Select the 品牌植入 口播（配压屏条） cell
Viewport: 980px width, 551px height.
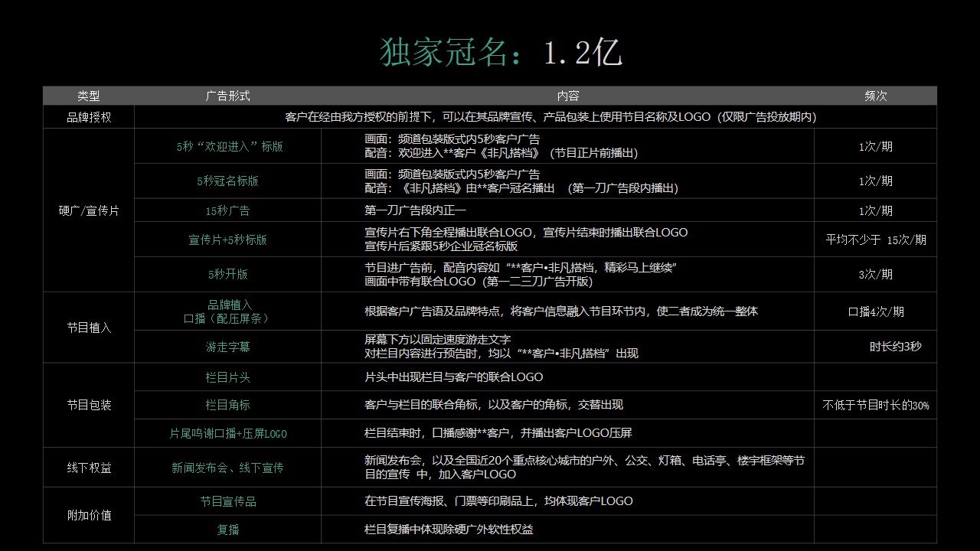[x=227, y=311]
